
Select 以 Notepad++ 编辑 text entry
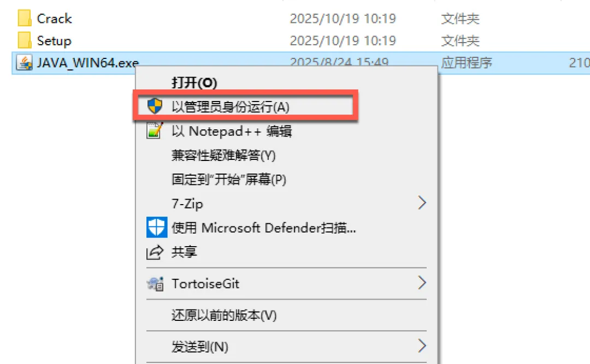coord(232,131)
